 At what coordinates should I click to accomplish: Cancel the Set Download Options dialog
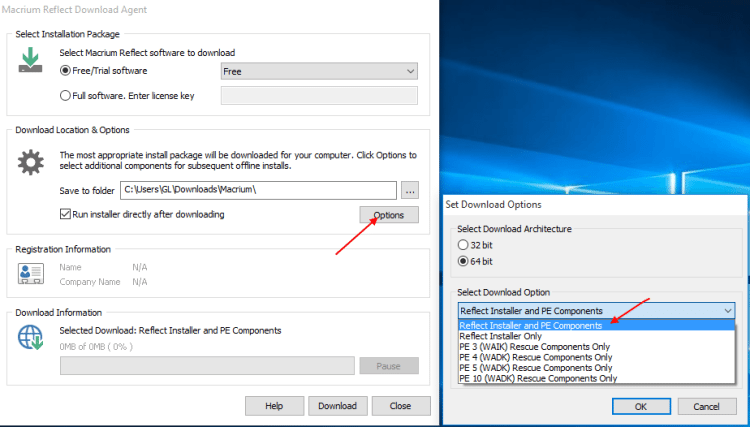pos(706,406)
